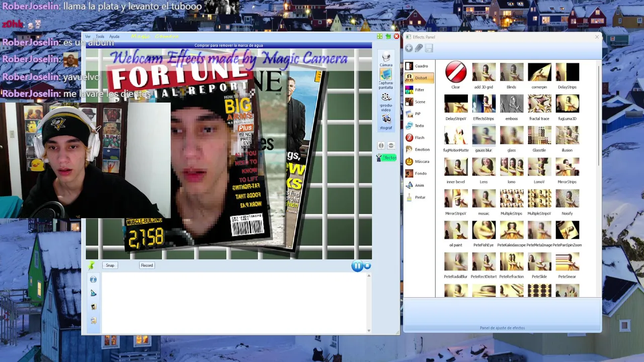Apply the Blinds effect thumbnail
This screenshot has height=362, width=644.
tap(511, 72)
